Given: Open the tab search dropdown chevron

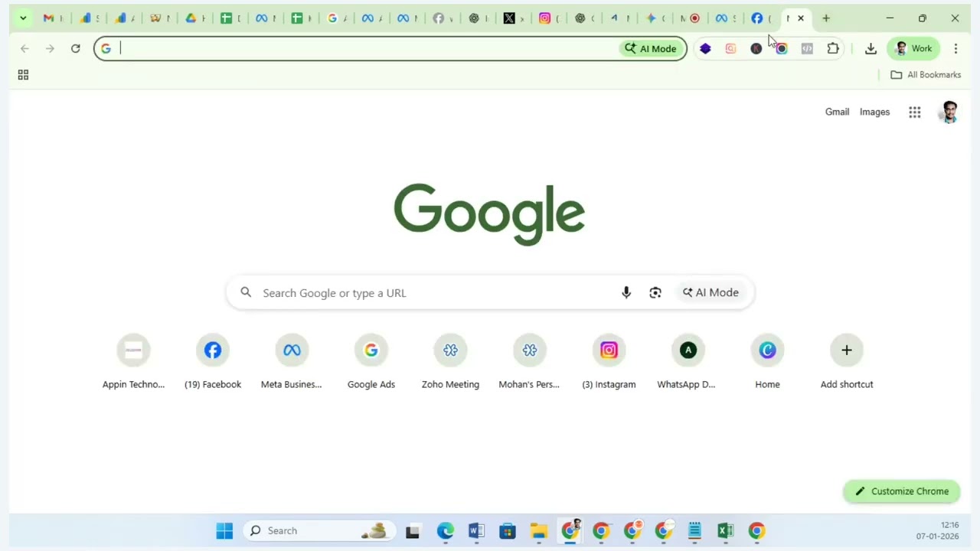Looking at the screenshot, I should point(23,18).
